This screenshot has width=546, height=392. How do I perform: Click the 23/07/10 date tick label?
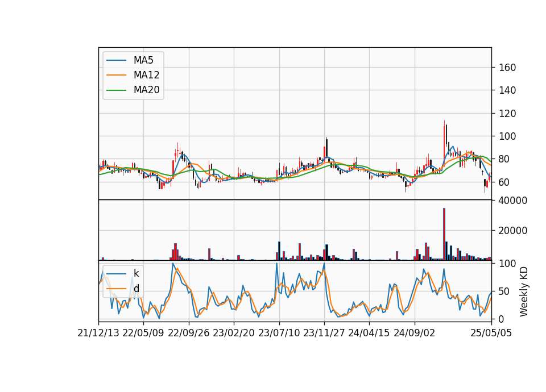(279, 333)
